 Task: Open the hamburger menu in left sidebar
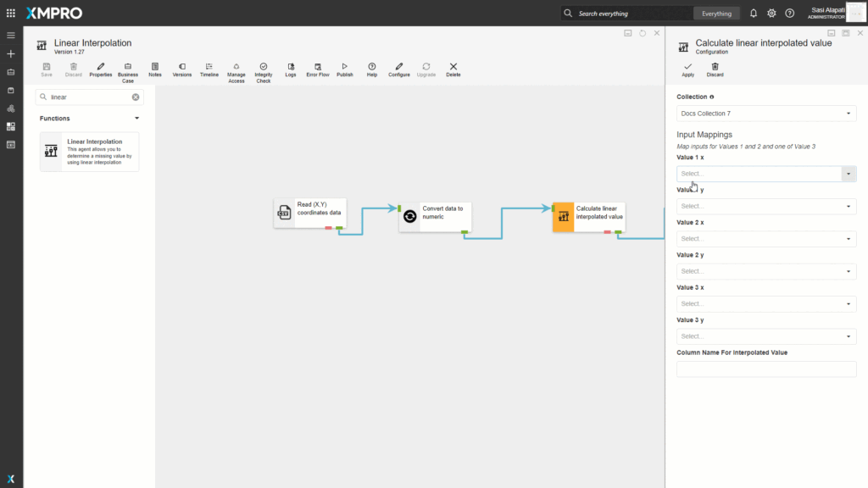pyautogui.click(x=11, y=36)
